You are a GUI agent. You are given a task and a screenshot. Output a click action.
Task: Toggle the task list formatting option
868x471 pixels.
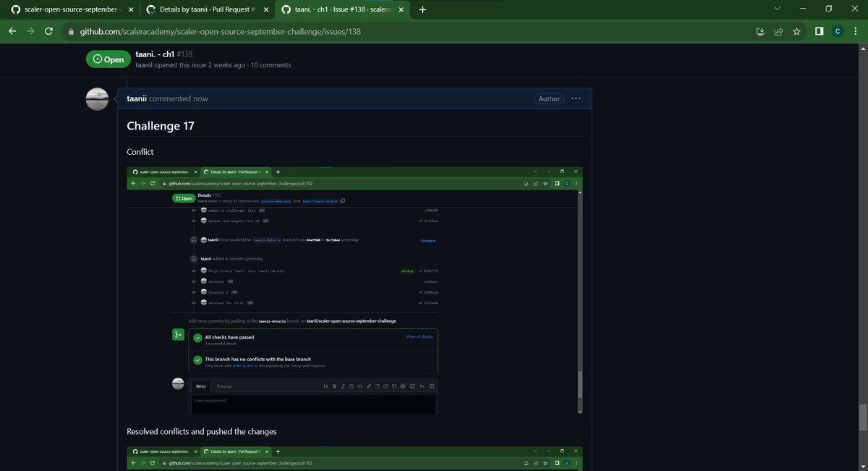(x=393, y=386)
